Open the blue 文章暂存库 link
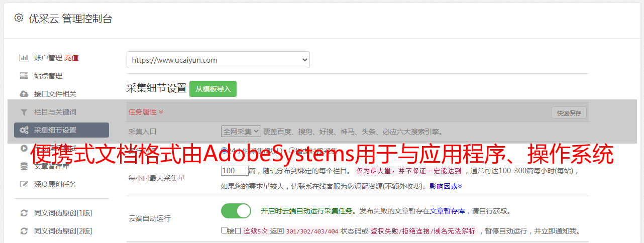644x243 pixels. tap(448, 211)
